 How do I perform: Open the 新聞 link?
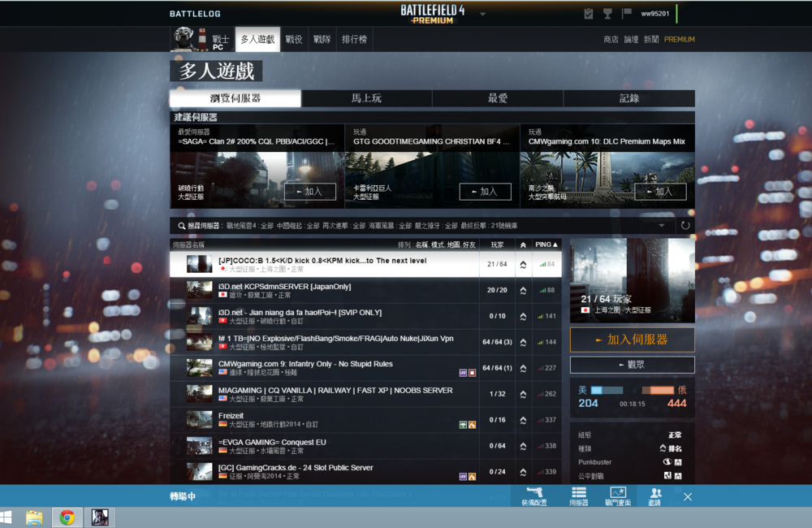point(651,39)
